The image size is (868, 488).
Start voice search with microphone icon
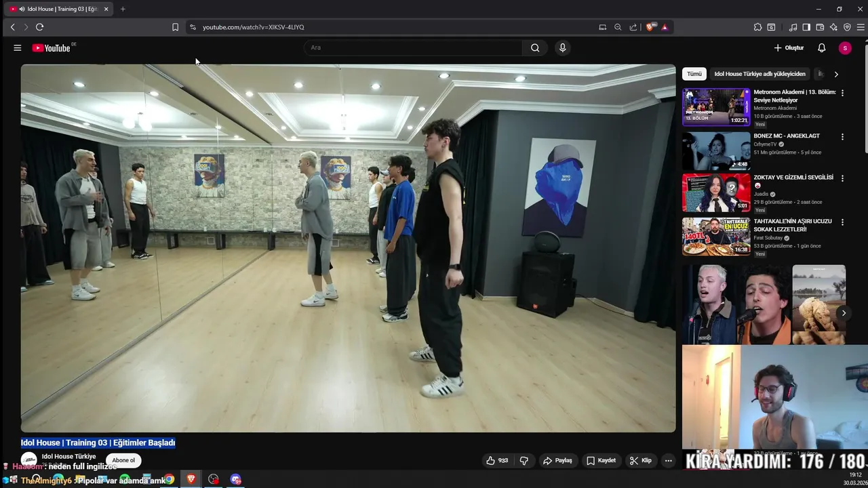(562, 47)
